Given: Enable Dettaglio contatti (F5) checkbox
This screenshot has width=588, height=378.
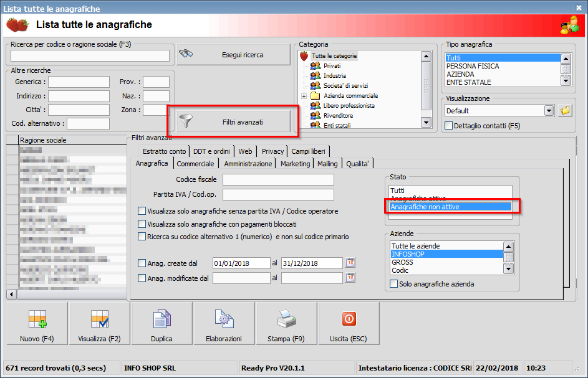Looking at the screenshot, I should 448,126.
